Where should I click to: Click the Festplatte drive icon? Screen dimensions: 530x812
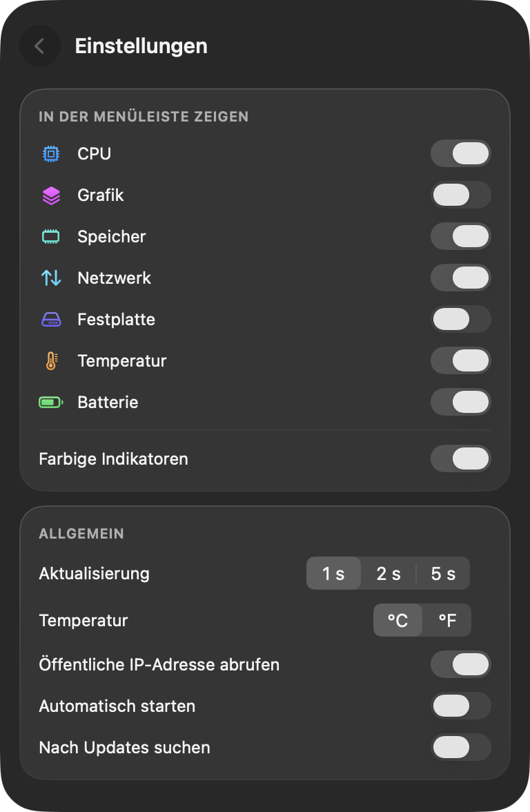point(51,320)
